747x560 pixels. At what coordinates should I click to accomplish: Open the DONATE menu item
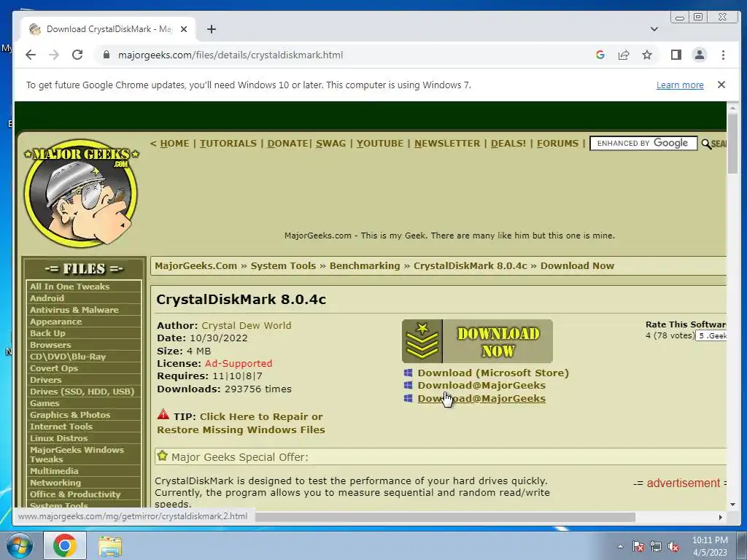coord(287,144)
